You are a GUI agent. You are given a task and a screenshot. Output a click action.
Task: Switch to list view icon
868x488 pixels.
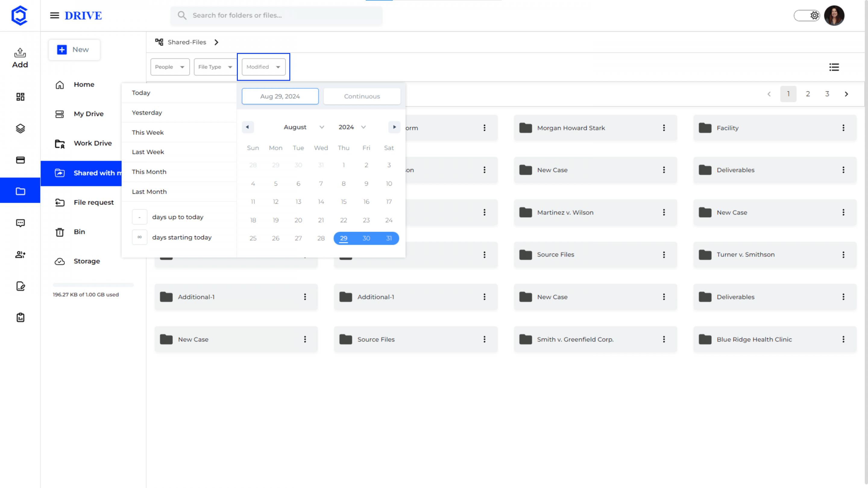point(834,67)
